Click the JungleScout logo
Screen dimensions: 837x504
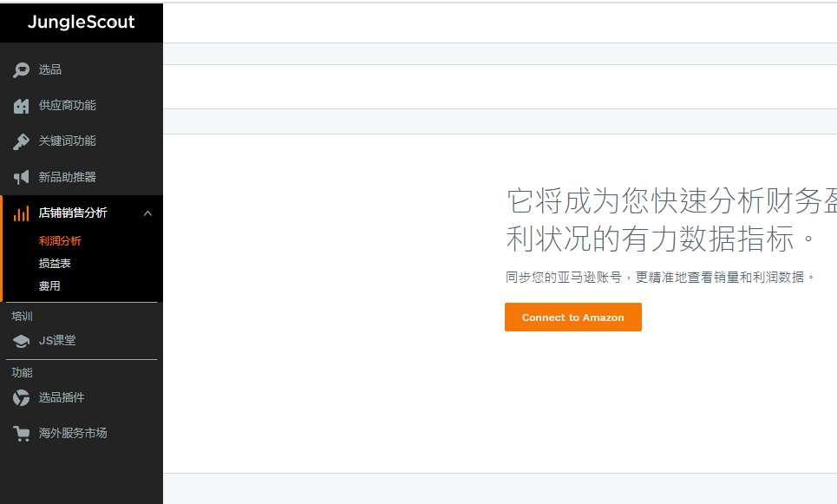click(x=82, y=22)
